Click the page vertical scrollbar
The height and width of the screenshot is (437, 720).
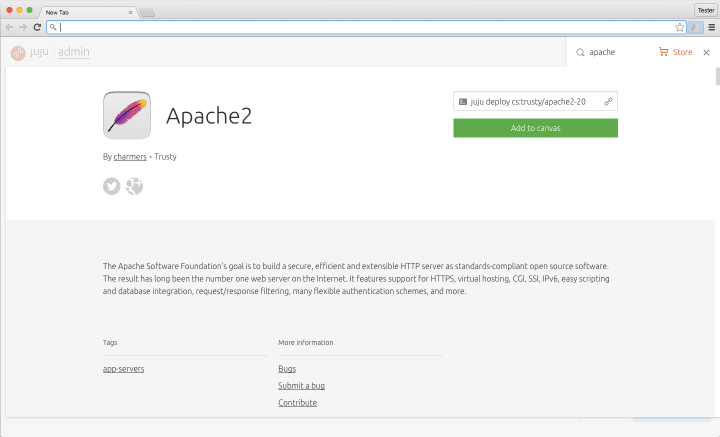point(717,76)
